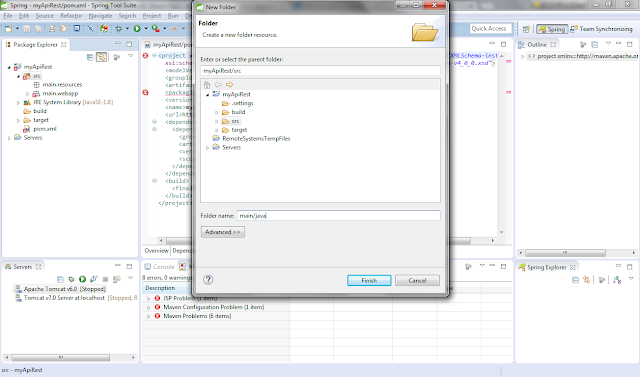The image size is (640, 377).
Task: Click the Debug bug icon in toolbar
Action: [x=119, y=29]
